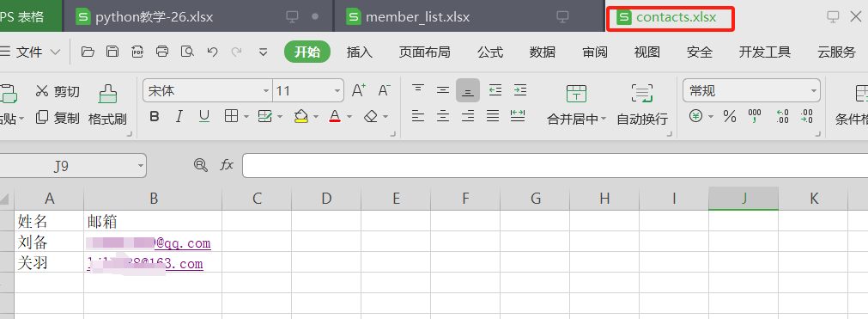868x319 pixels.
Task: Increase font size with A+ icon
Action: (359, 90)
